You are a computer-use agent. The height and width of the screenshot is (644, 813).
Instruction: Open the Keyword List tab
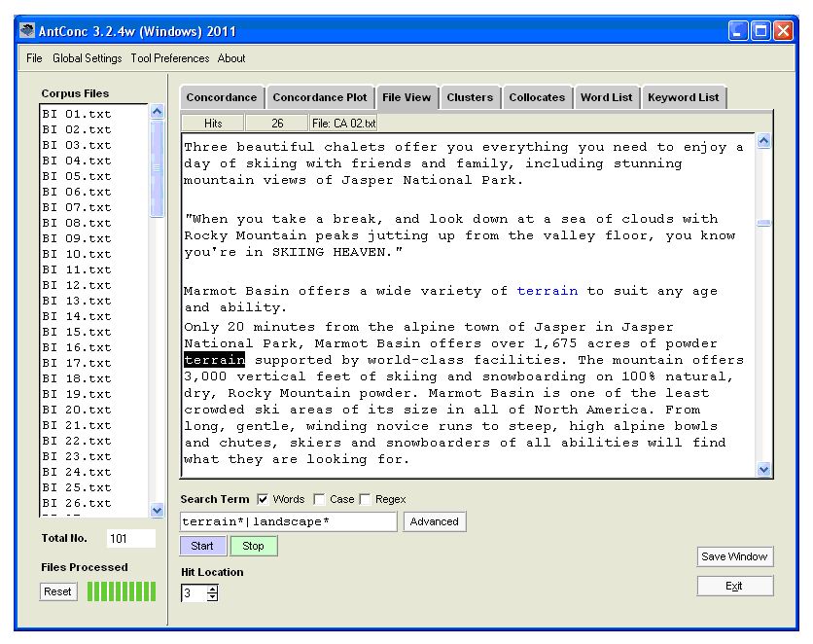click(684, 97)
